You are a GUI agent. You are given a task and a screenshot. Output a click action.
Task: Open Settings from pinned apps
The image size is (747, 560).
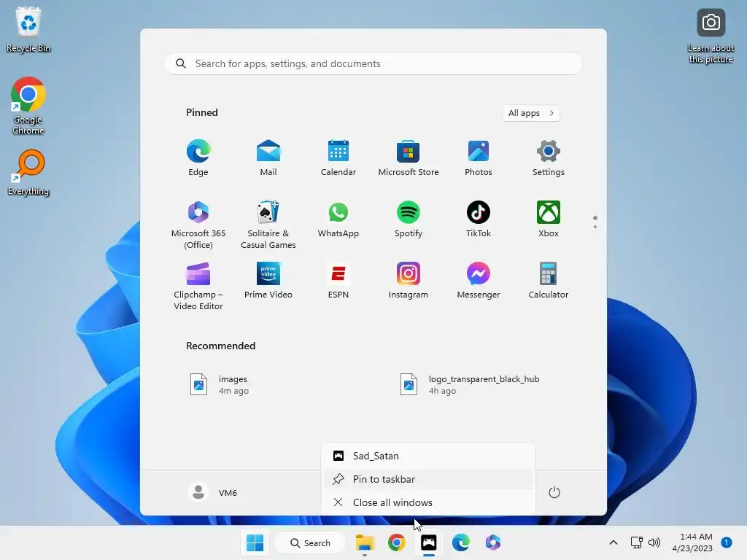(x=549, y=158)
